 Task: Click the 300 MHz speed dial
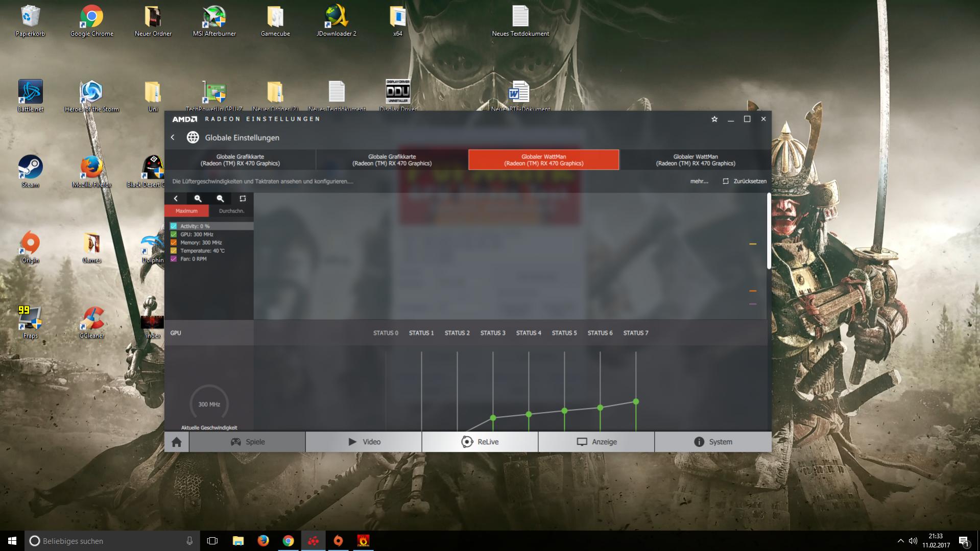[x=209, y=404]
